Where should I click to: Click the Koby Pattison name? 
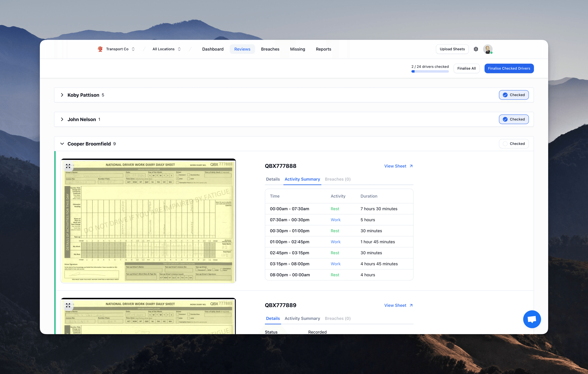pyautogui.click(x=83, y=95)
